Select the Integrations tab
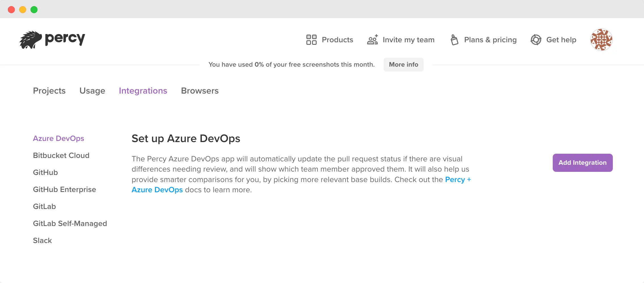 pos(143,91)
